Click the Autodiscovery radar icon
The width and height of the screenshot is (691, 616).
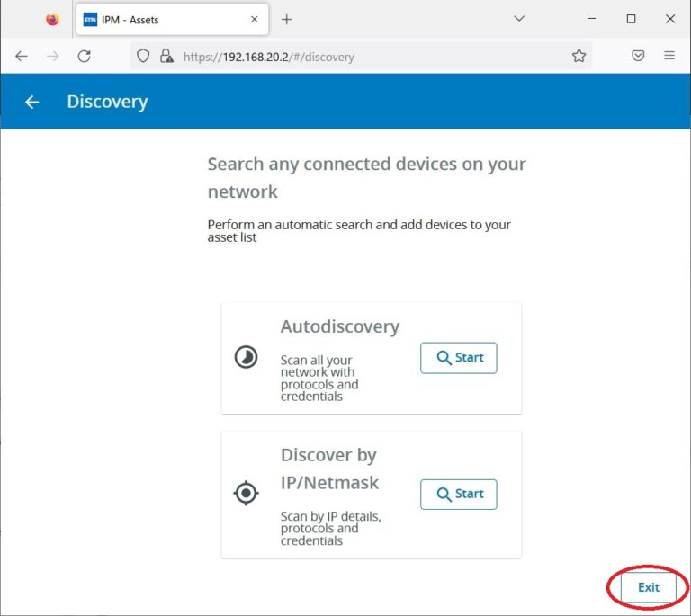pyautogui.click(x=246, y=358)
